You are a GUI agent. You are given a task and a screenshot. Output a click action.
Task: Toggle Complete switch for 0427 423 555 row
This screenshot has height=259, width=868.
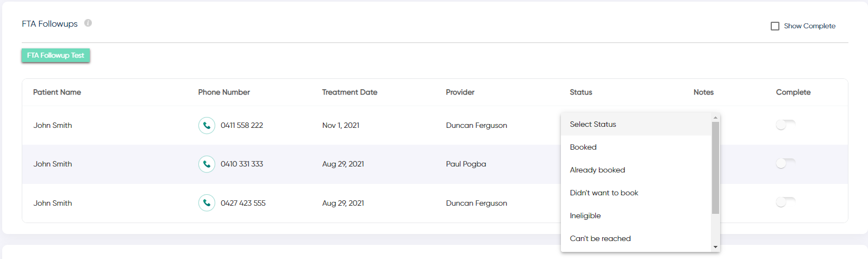[x=785, y=202]
